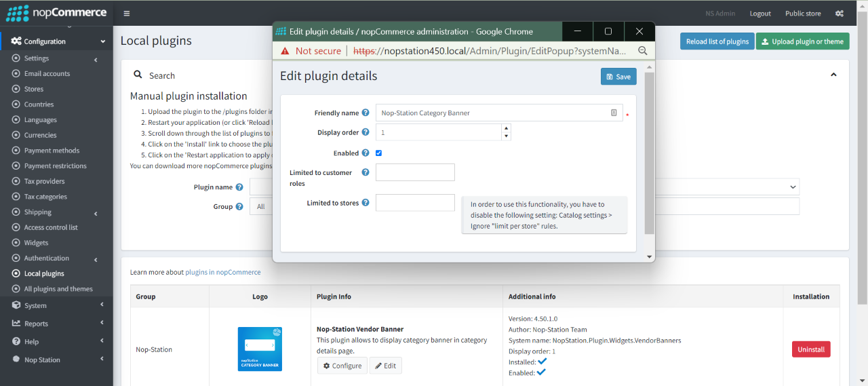Save the plugin details
The width and height of the screenshot is (868, 386).
618,77
